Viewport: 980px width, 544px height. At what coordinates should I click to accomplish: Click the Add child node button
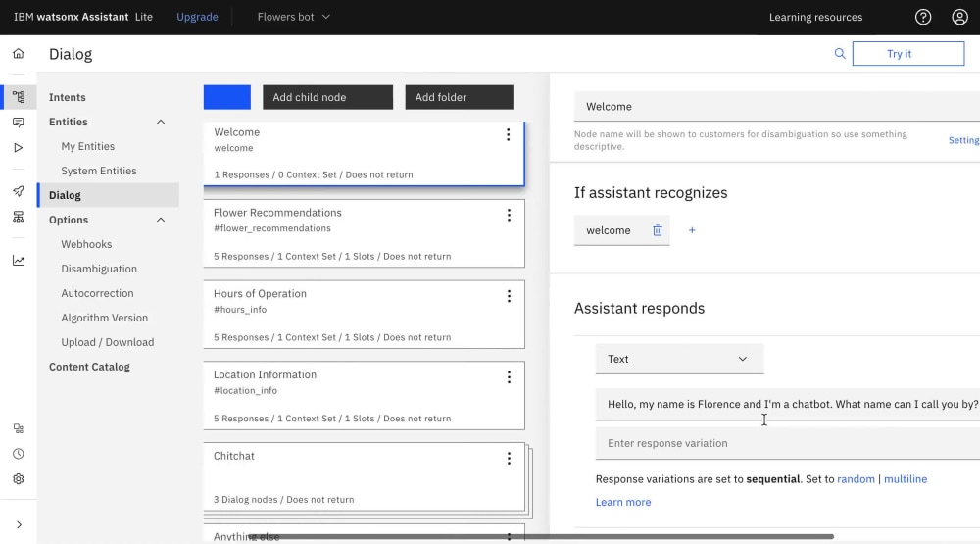click(x=327, y=97)
